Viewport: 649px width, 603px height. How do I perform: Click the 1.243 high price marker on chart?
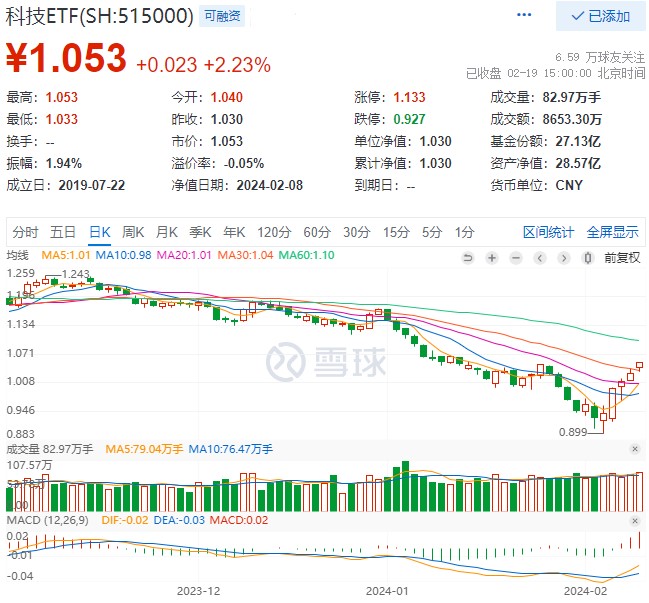(x=75, y=274)
